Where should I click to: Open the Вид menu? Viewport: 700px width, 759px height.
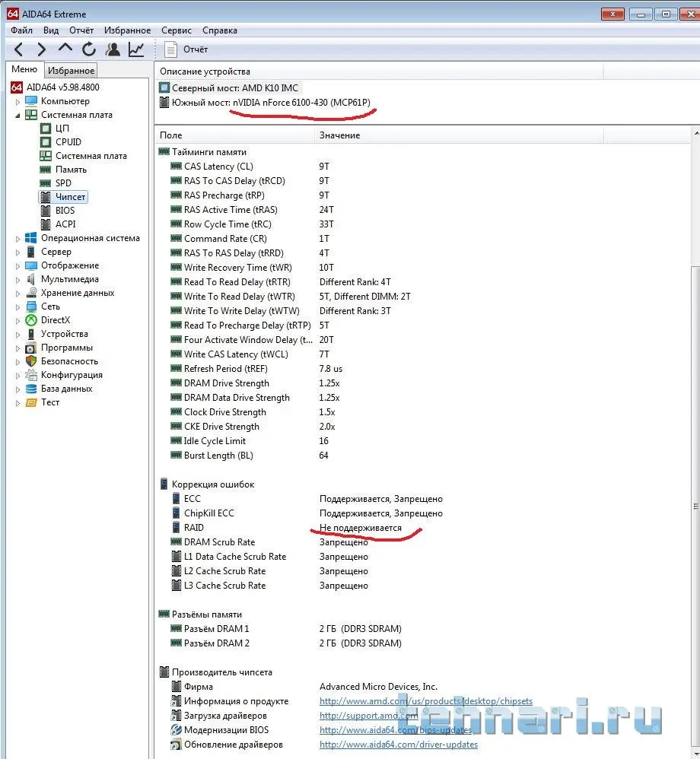51,30
